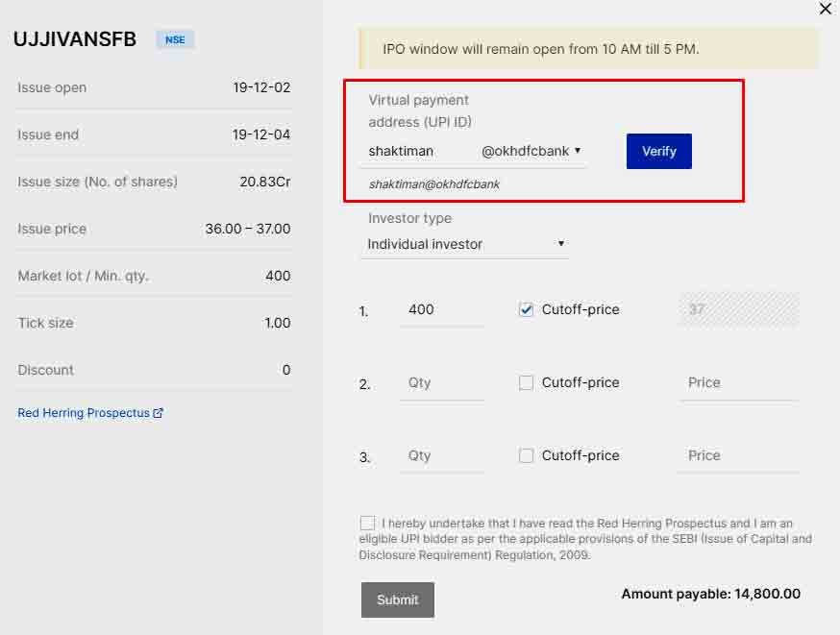Click the shaktiman@okhdfcbank preview text

click(x=433, y=184)
